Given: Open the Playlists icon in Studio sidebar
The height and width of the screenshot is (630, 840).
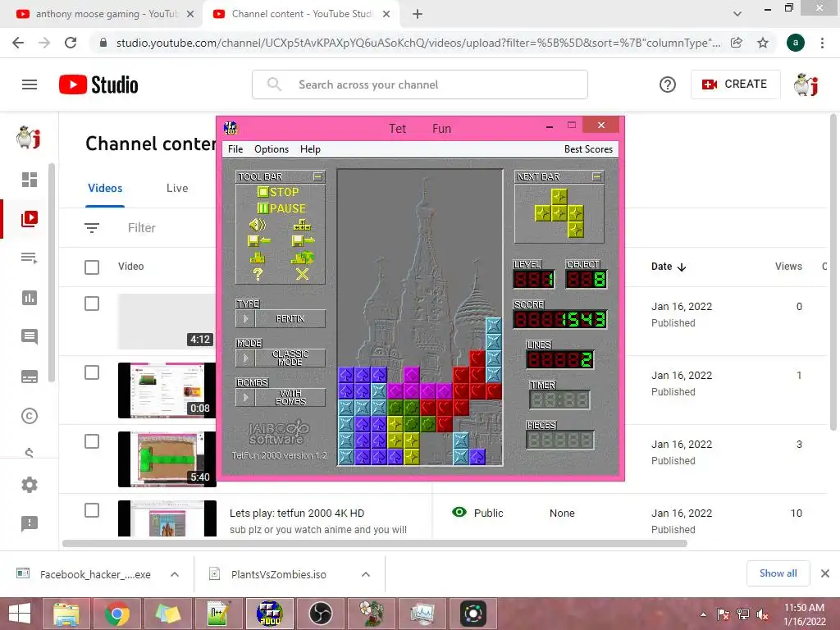Looking at the screenshot, I should (x=30, y=258).
